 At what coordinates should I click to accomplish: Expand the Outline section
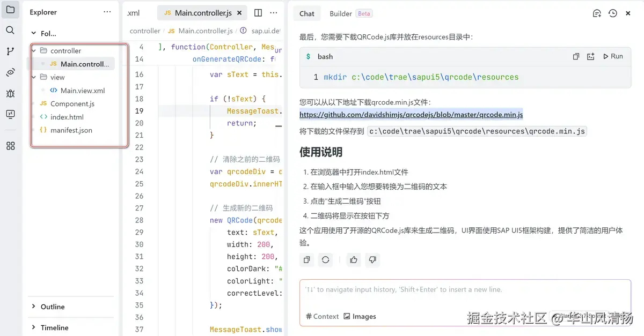pos(53,307)
